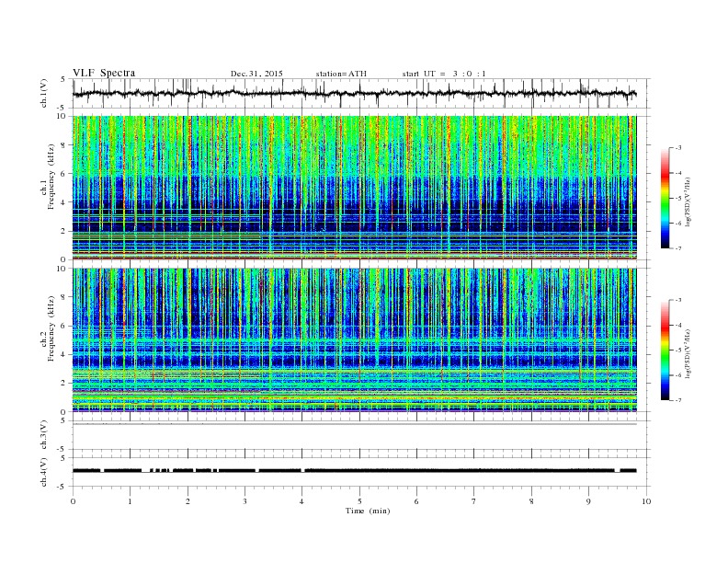728x563 pixels.
Task: Select the "start UT = 3 :0 :1" text
Action: tap(444, 74)
